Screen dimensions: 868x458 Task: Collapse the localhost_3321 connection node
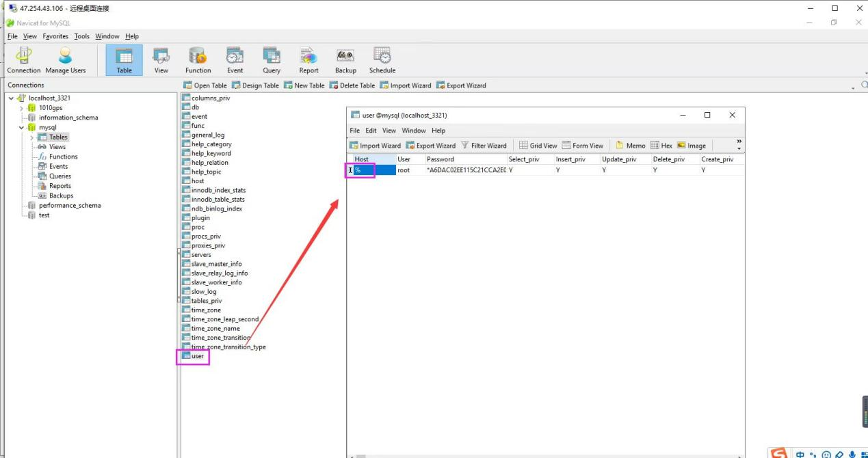pos(11,98)
